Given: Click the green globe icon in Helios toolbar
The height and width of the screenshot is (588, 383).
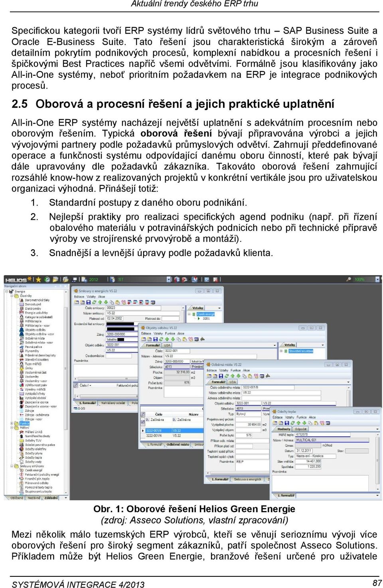Looking at the screenshot, I should pos(47,280).
